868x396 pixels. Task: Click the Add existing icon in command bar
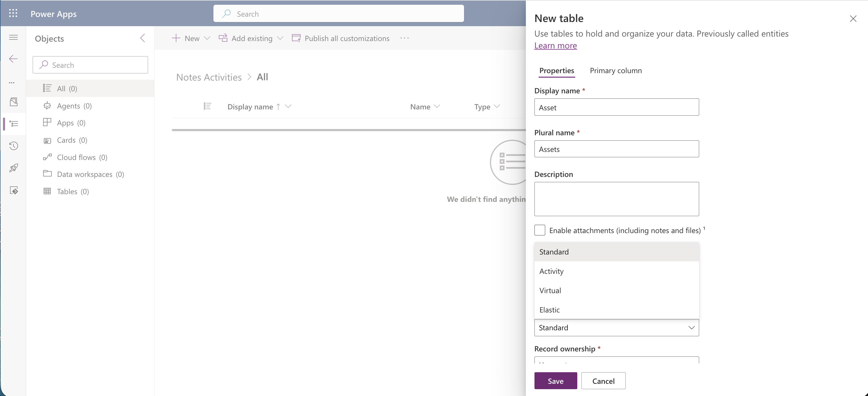[223, 38]
